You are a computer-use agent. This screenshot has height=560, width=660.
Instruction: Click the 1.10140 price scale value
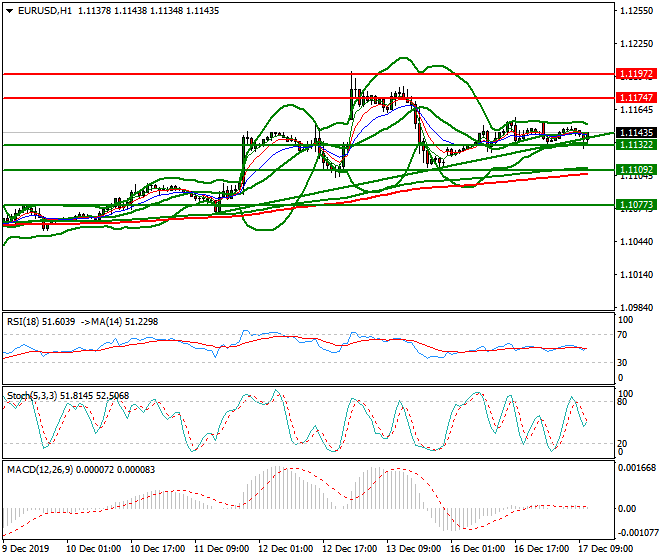(637, 275)
